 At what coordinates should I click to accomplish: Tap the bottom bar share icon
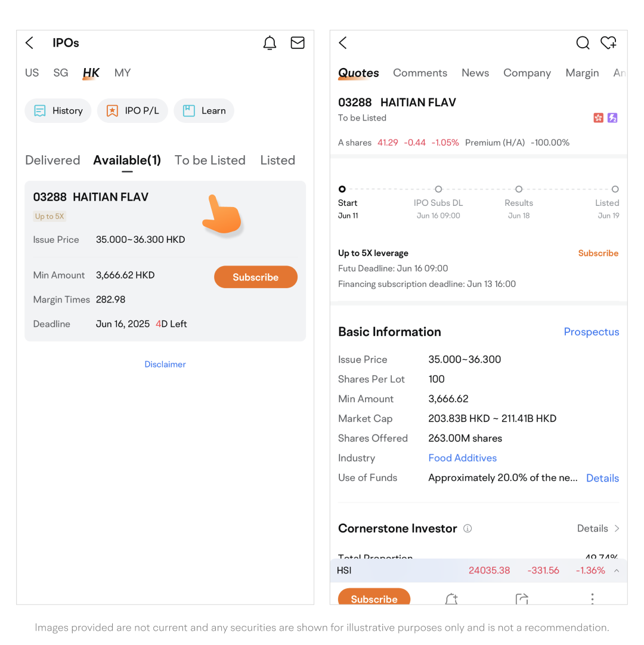point(522,598)
